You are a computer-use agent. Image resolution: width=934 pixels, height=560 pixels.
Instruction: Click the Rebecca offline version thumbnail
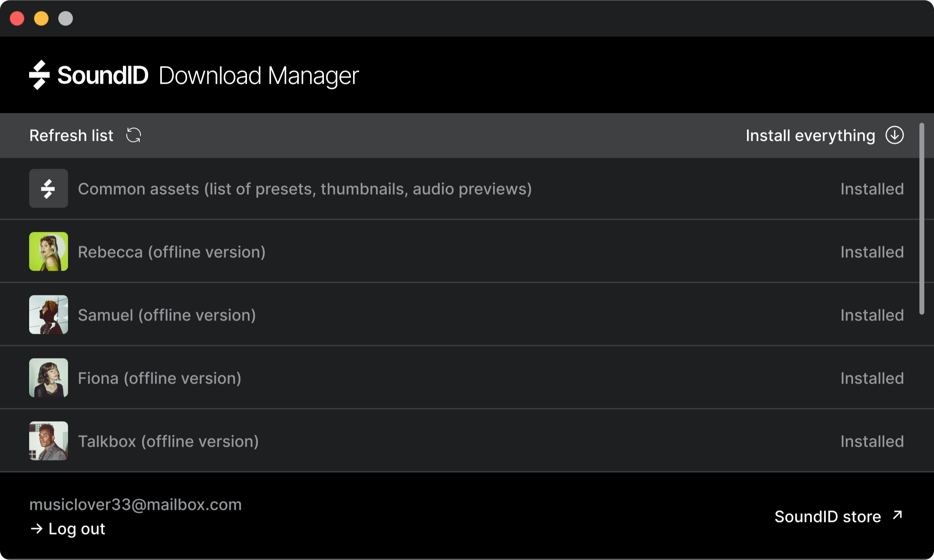point(48,251)
